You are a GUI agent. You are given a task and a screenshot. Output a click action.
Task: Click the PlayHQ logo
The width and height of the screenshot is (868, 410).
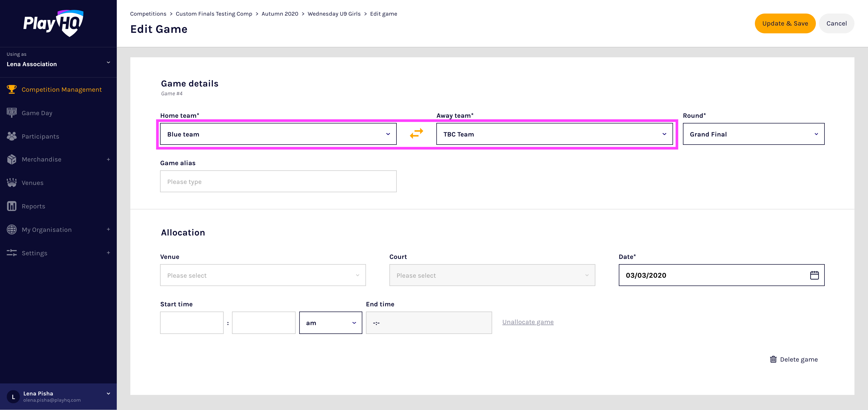pos(53,23)
